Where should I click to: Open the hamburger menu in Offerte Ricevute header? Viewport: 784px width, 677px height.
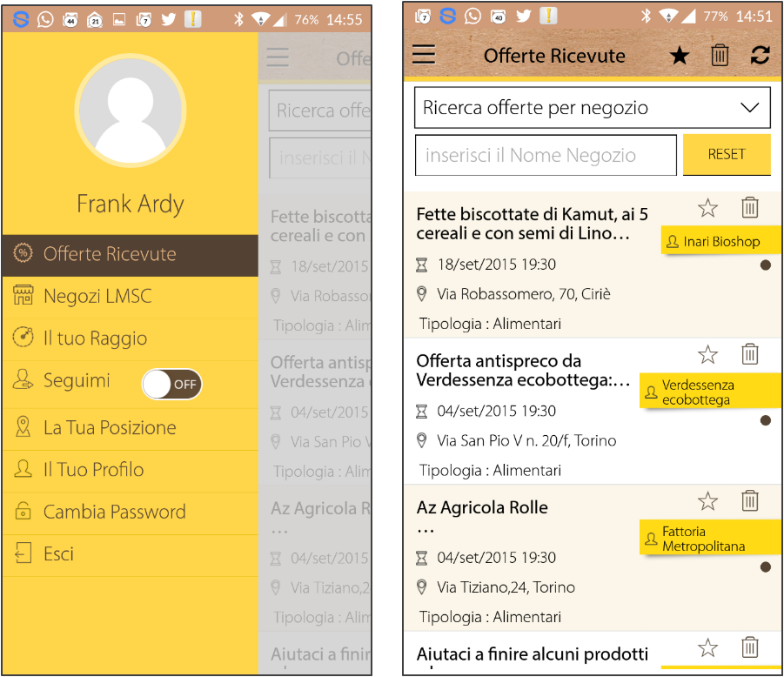point(424,55)
